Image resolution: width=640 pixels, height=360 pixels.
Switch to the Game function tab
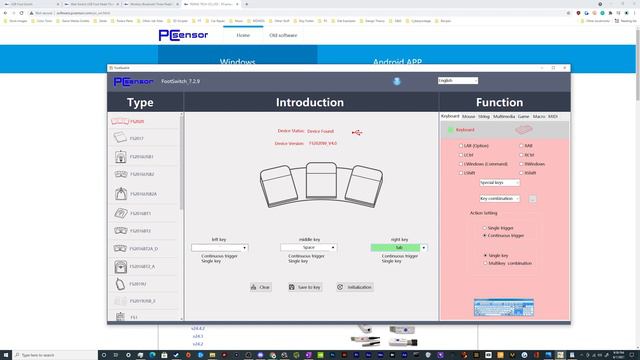pyautogui.click(x=523, y=117)
